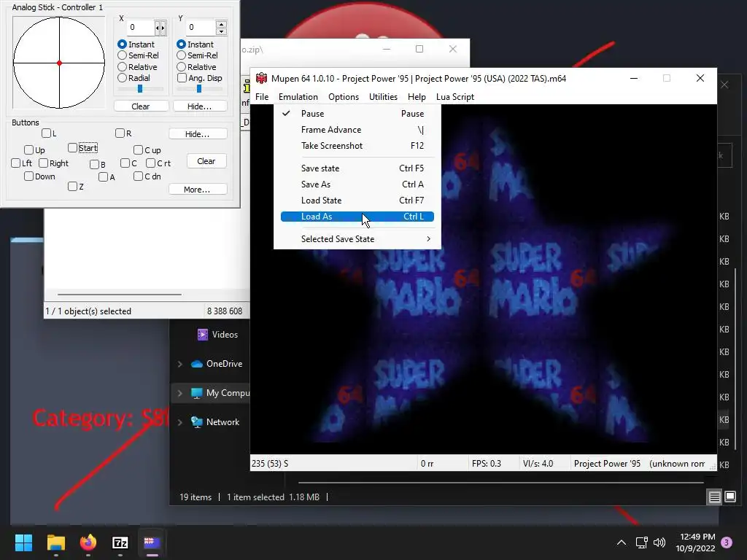Expand OneDrive tree node

tap(180, 364)
